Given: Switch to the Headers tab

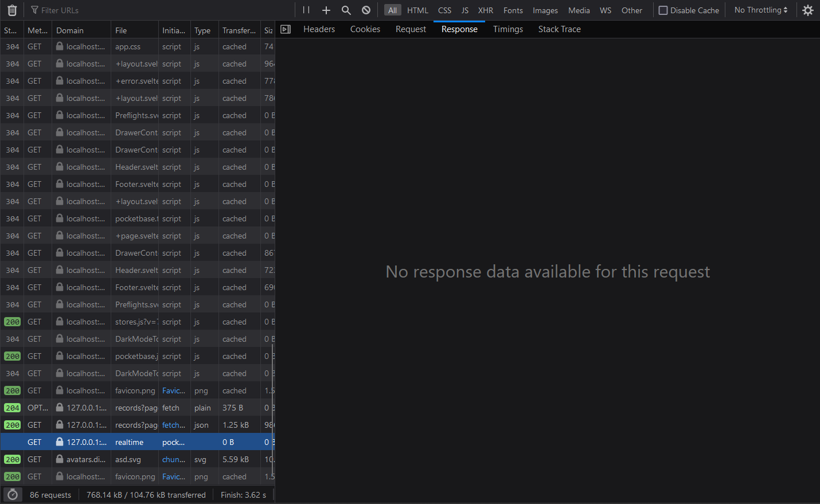Looking at the screenshot, I should (319, 29).
